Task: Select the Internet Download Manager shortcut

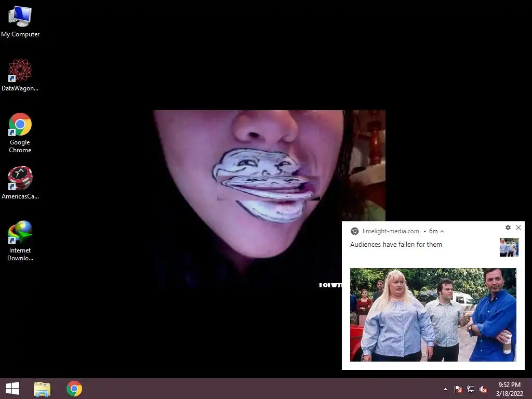Action: click(20, 241)
